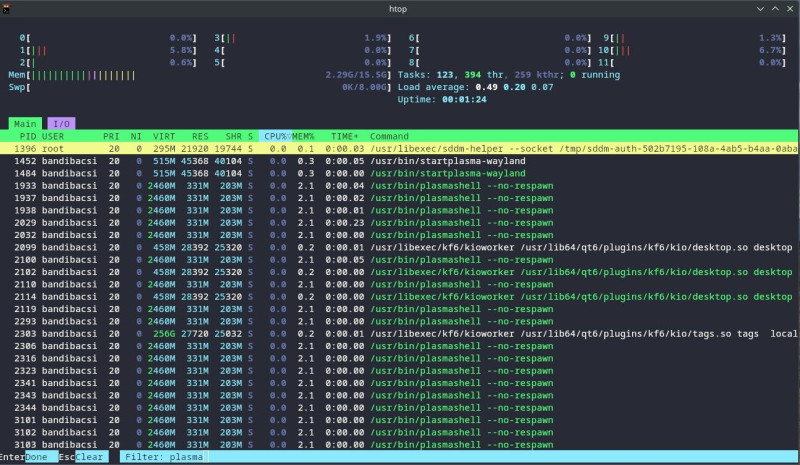Screen dimensions: 800x465
Task: Select process row PID 1937
Action: click(400, 198)
